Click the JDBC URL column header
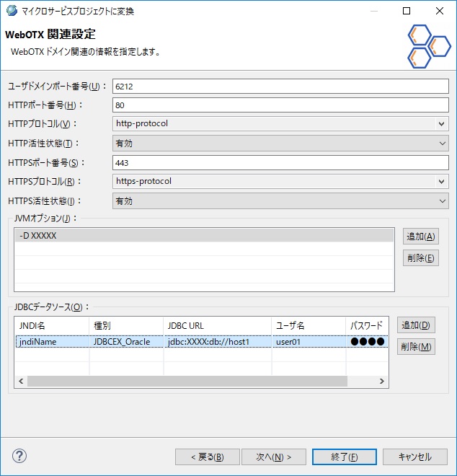This screenshot has height=476, width=457. coord(216,325)
